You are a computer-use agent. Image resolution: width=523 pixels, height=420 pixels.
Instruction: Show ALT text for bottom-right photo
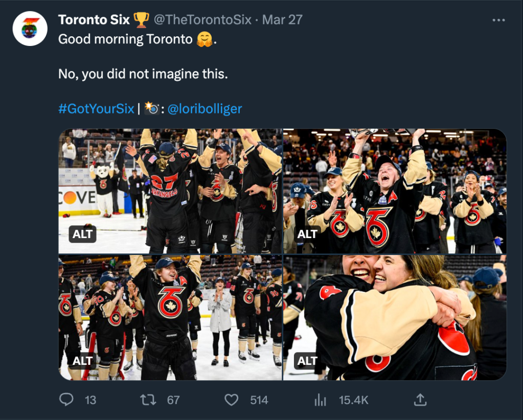307,361
